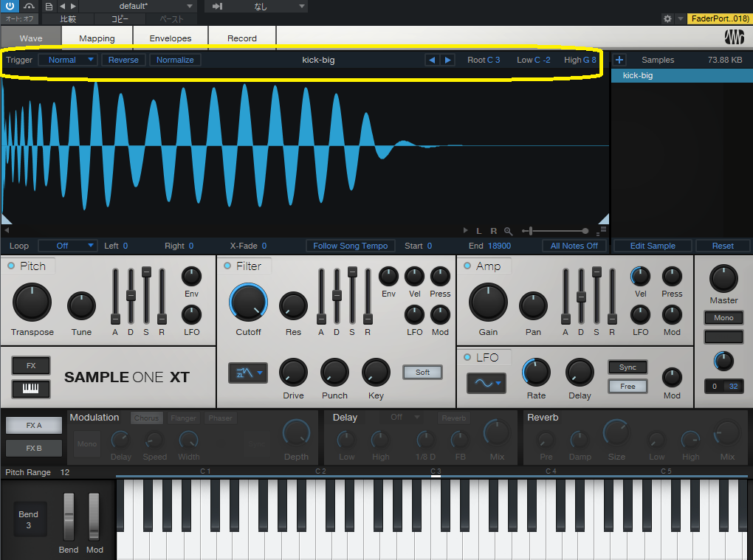Click the Filter Drive knob
Screen dimensions: 753x560
293,373
